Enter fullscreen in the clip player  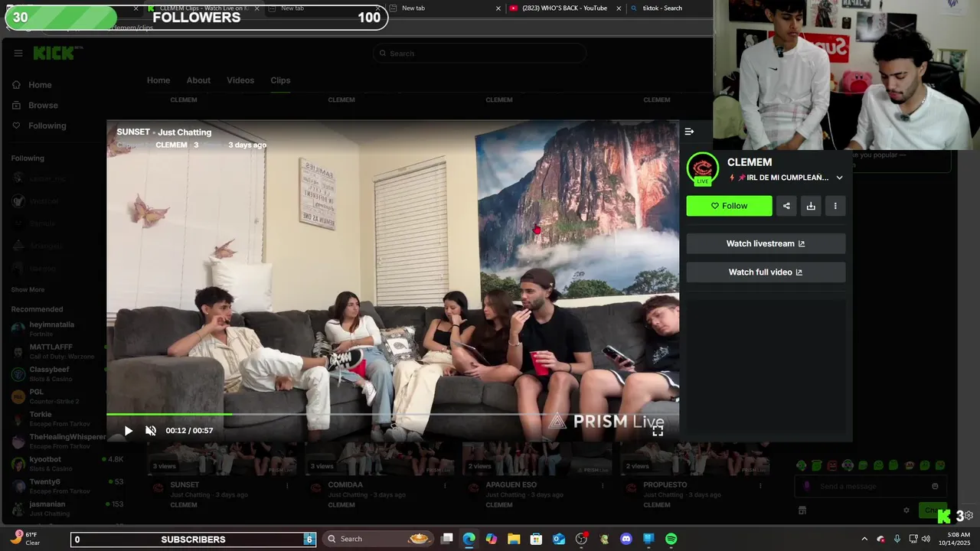pos(658,431)
